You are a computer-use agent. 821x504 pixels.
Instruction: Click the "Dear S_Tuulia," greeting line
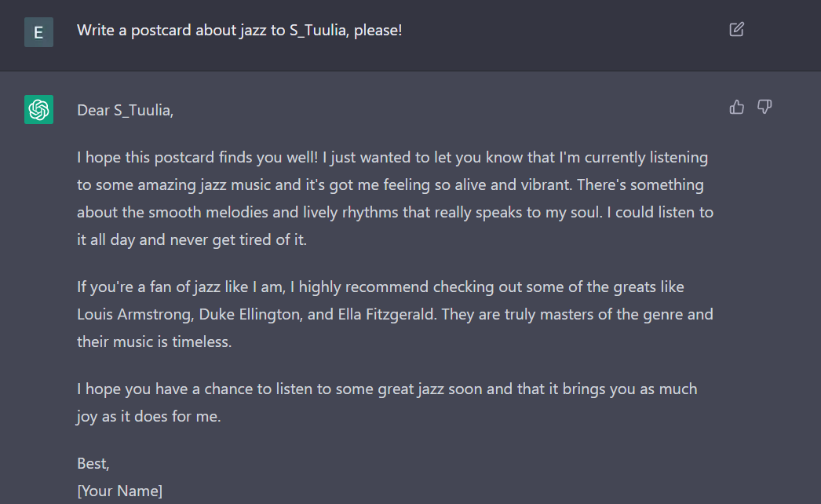point(125,111)
